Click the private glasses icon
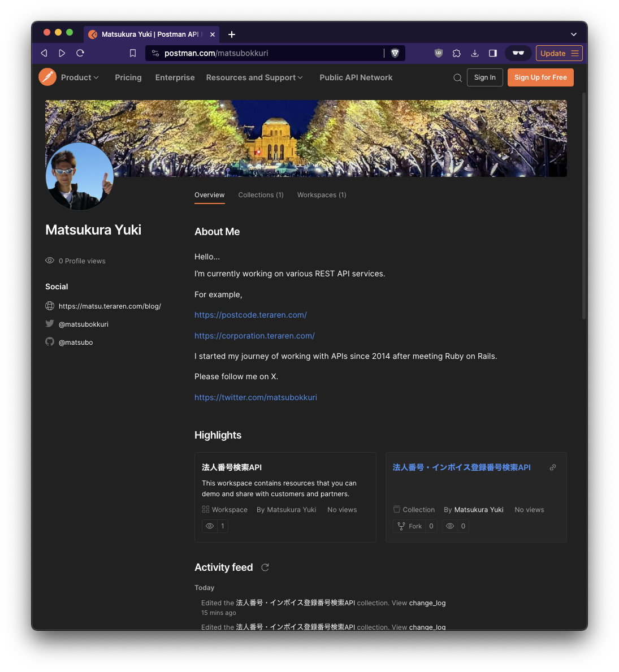619x672 pixels. coord(518,53)
